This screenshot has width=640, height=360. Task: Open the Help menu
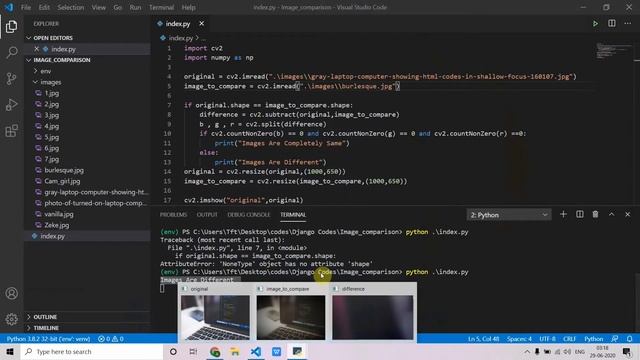point(189,7)
